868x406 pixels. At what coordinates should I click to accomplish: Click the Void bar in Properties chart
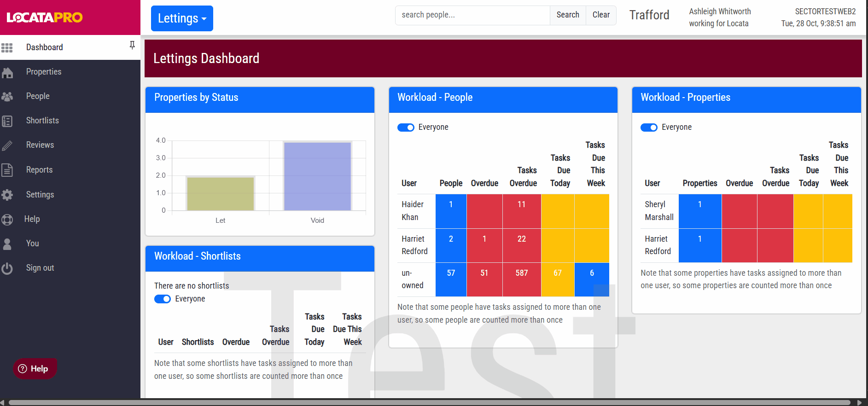coord(317,176)
